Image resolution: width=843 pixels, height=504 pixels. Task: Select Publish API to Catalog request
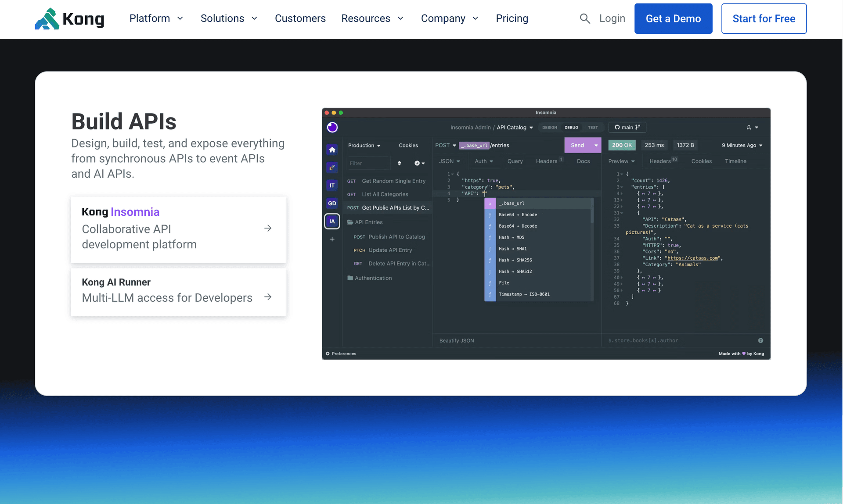(389, 237)
